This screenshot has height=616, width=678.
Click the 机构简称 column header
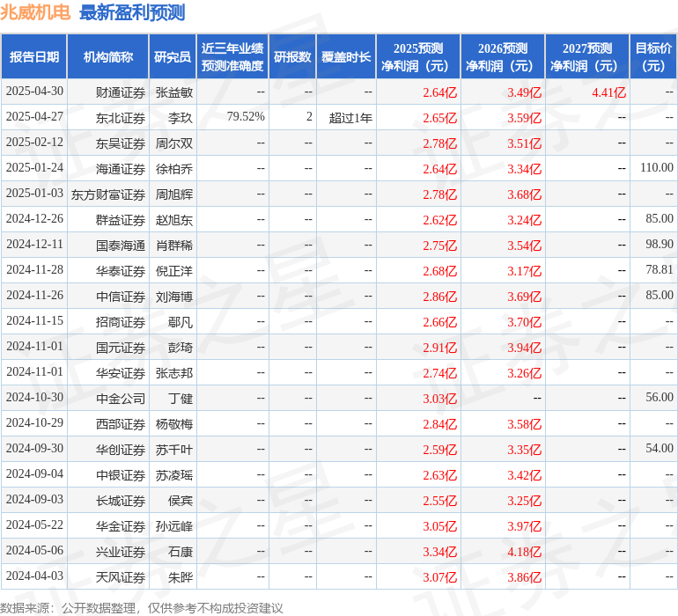click(x=108, y=56)
